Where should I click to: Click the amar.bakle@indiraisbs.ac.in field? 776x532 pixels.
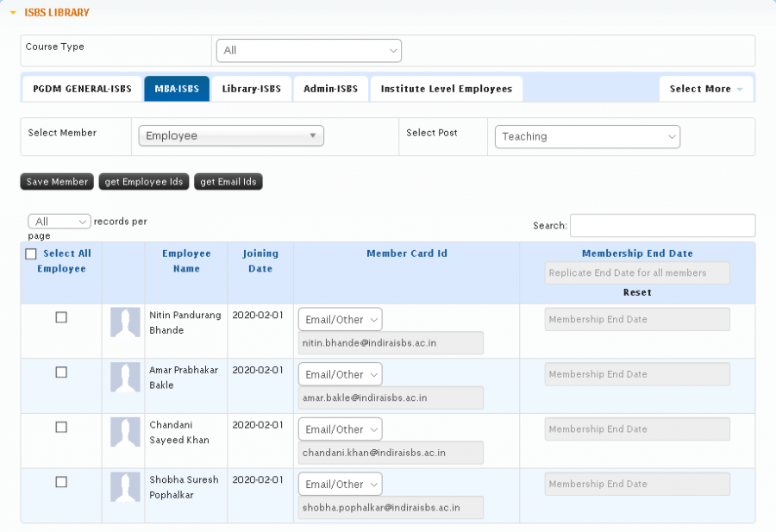(x=391, y=397)
